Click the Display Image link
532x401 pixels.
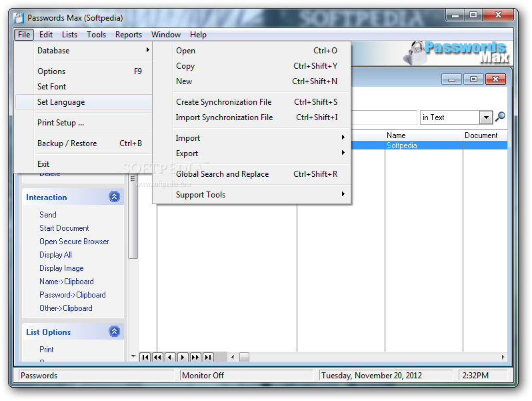click(x=61, y=268)
